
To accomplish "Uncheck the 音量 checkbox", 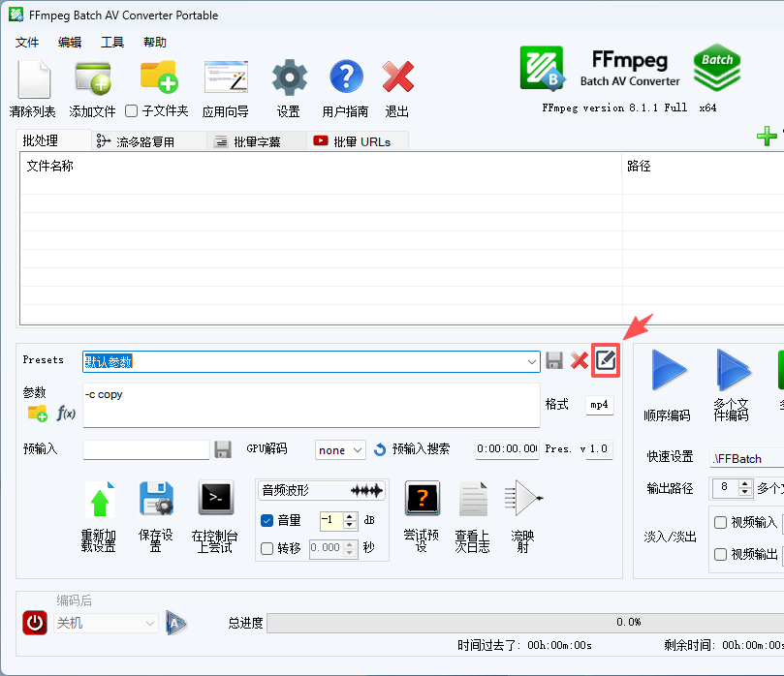I will pyautogui.click(x=267, y=521).
